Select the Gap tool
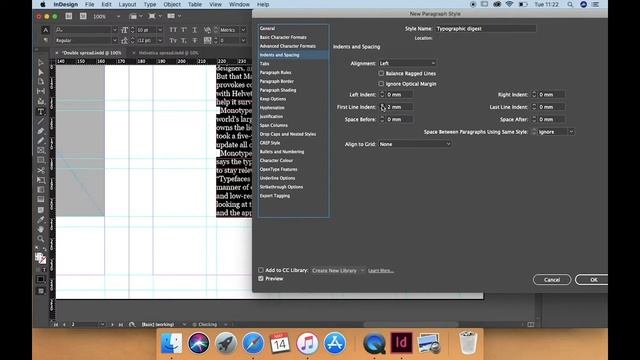 point(41,91)
